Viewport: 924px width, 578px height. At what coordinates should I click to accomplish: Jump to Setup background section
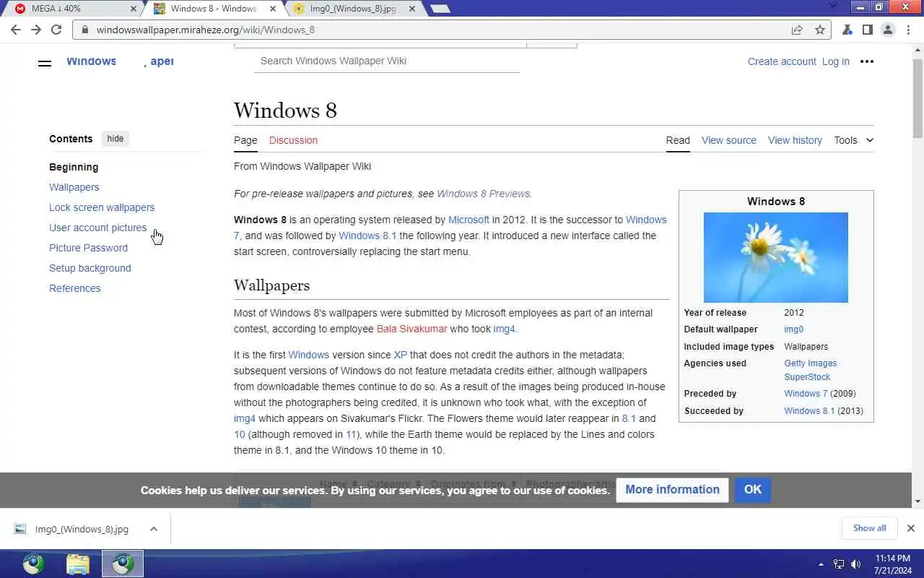(x=90, y=268)
